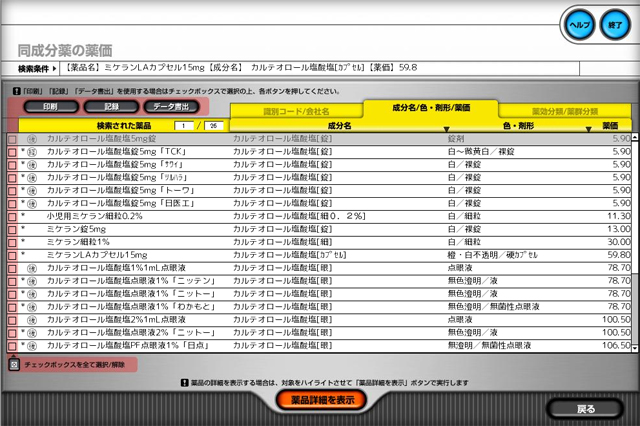Switch to 識別コード/会社名 tab
This screenshot has height=426, width=640.
tap(296, 111)
